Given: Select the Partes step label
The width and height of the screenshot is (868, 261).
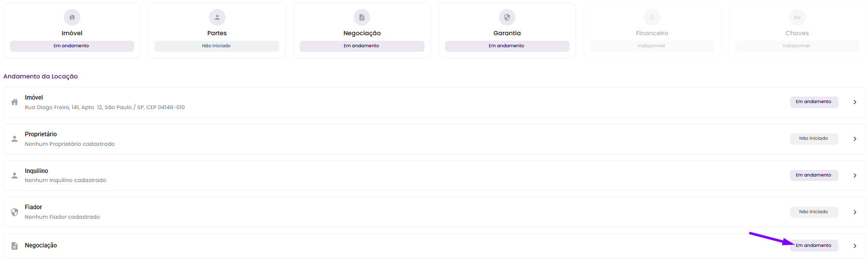Looking at the screenshot, I should pos(217,33).
